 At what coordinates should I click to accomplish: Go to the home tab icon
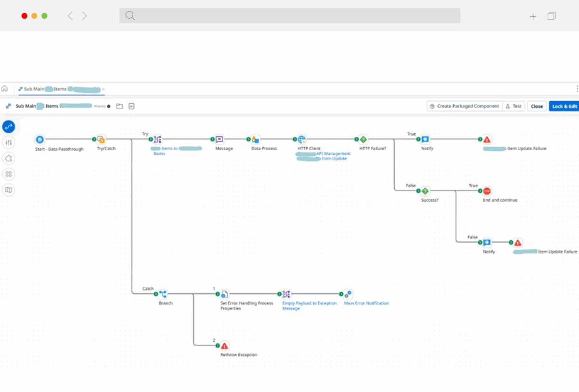tap(5, 89)
